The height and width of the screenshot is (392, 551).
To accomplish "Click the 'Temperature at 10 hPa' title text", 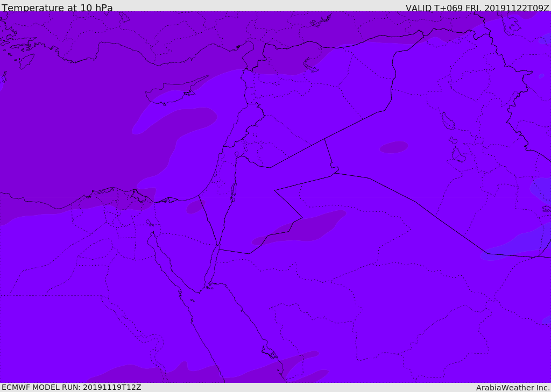I will click(57, 8).
